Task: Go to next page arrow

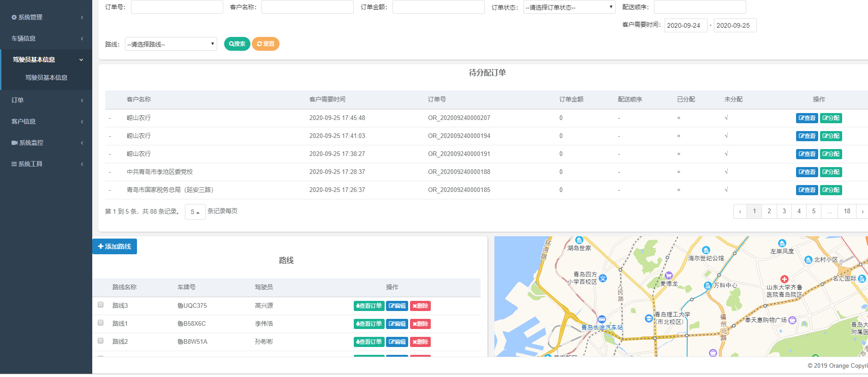Action: [x=862, y=211]
